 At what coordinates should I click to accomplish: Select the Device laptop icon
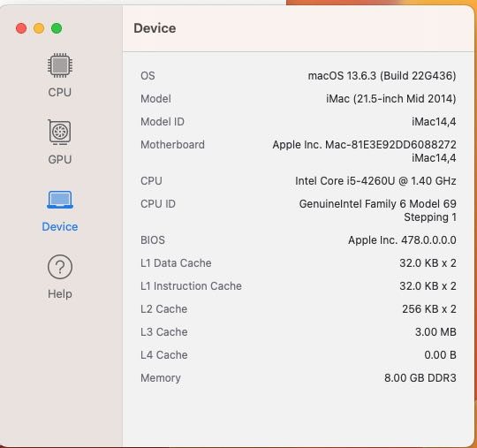coord(60,200)
